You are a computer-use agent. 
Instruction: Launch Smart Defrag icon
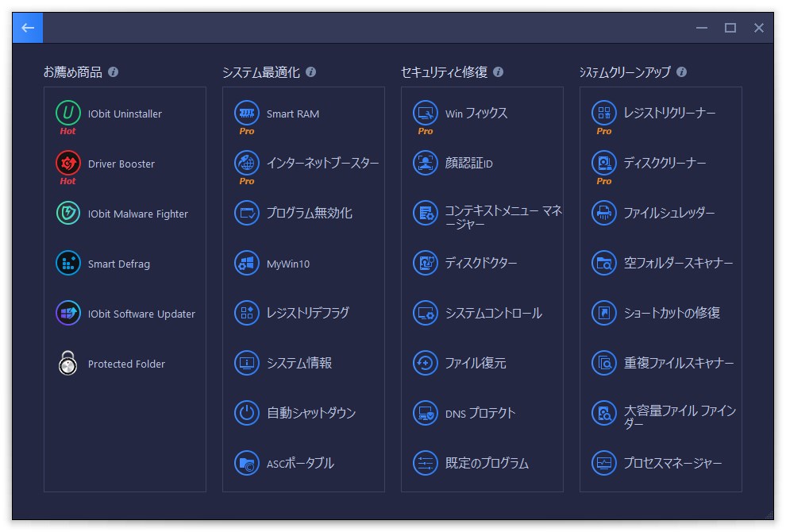[68, 264]
